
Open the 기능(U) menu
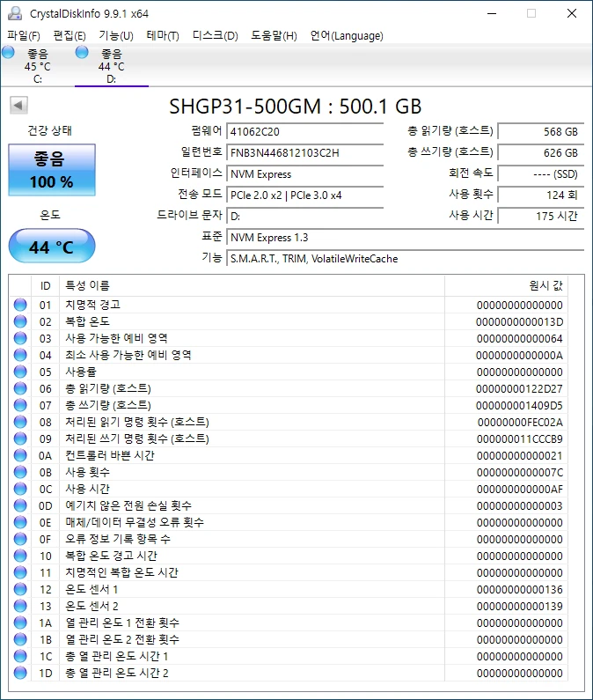(116, 36)
